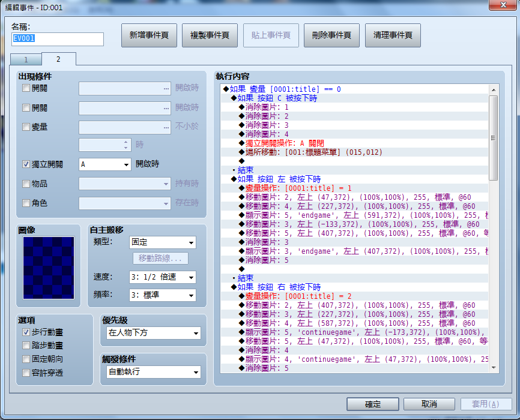Screen dimensions: 520x420
Task: Click the 清理事件頁 button
Action: click(x=393, y=35)
